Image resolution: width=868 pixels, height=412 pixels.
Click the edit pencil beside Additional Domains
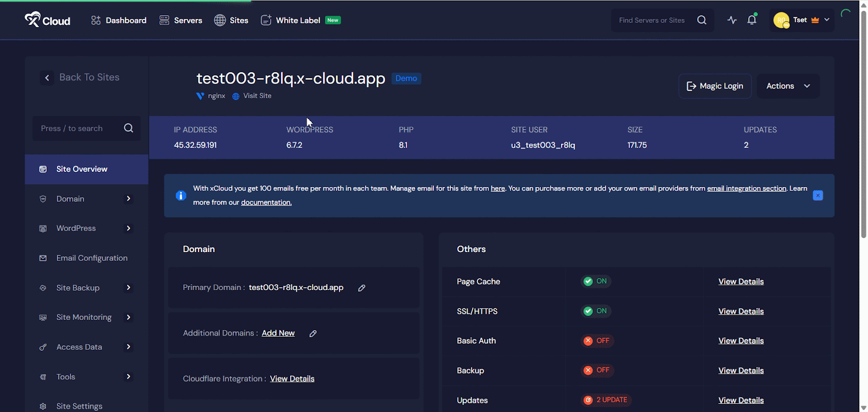(313, 333)
